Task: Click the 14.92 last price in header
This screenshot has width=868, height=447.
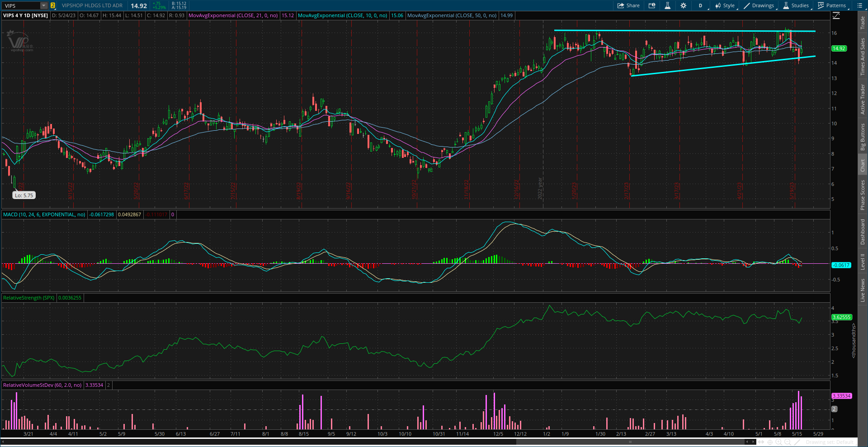Action: [139, 6]
